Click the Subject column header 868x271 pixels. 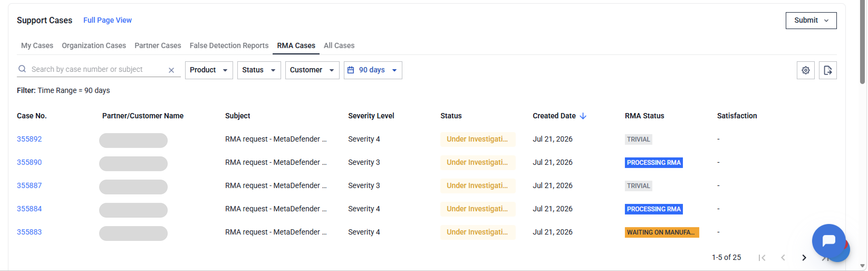coord(238,116)
